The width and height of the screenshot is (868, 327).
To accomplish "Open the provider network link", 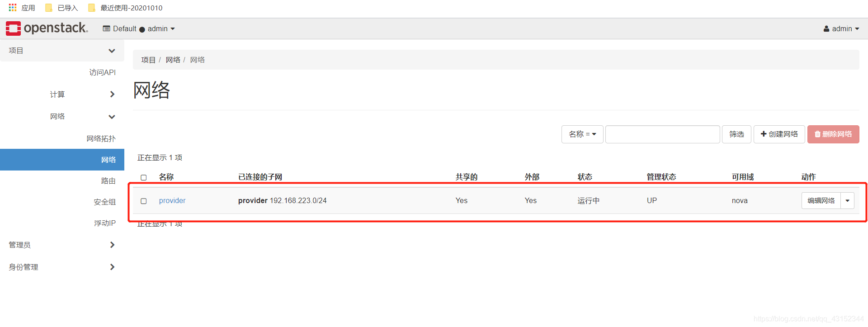I will point(172,200).
